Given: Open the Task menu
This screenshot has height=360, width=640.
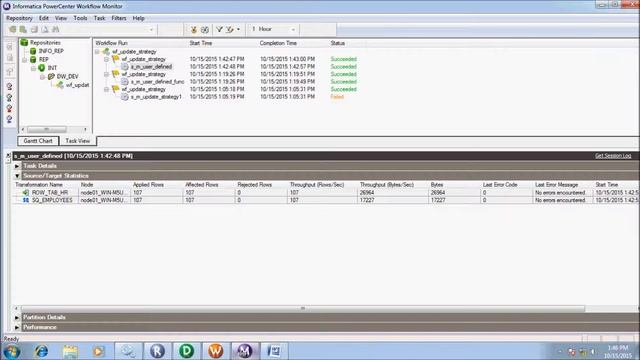Looking at the screenshot, I should tap(99, 18).
